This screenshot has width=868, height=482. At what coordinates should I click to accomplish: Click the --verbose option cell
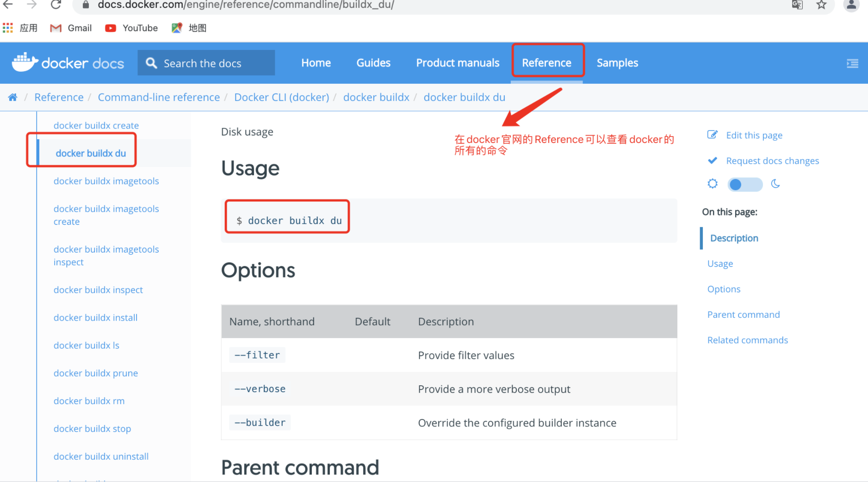pos(260,389)
